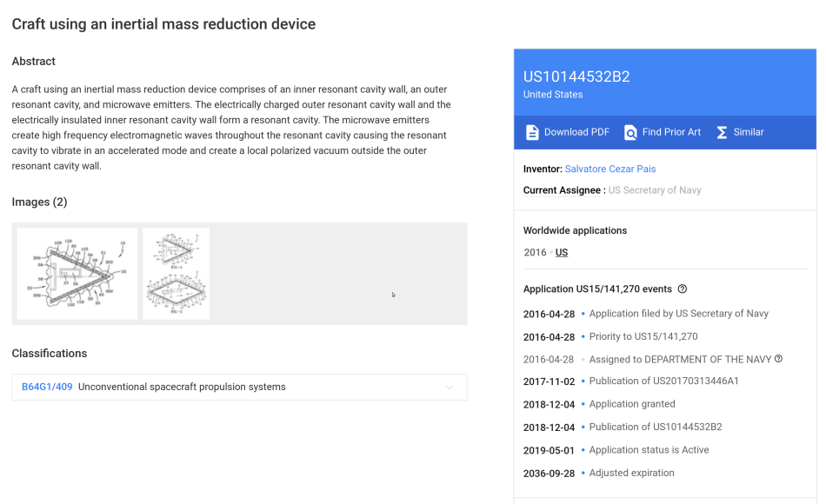
Task: Click the Similar button label
Action: 749,132
